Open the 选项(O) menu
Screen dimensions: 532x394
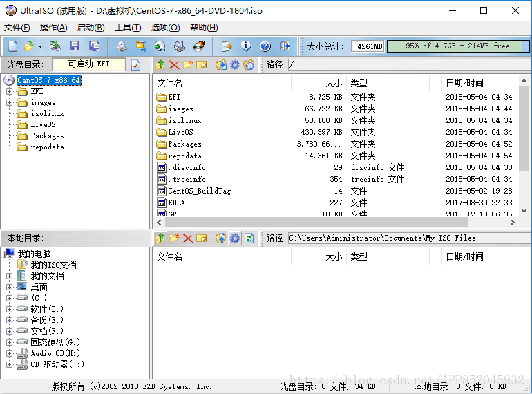click(165, 28)
